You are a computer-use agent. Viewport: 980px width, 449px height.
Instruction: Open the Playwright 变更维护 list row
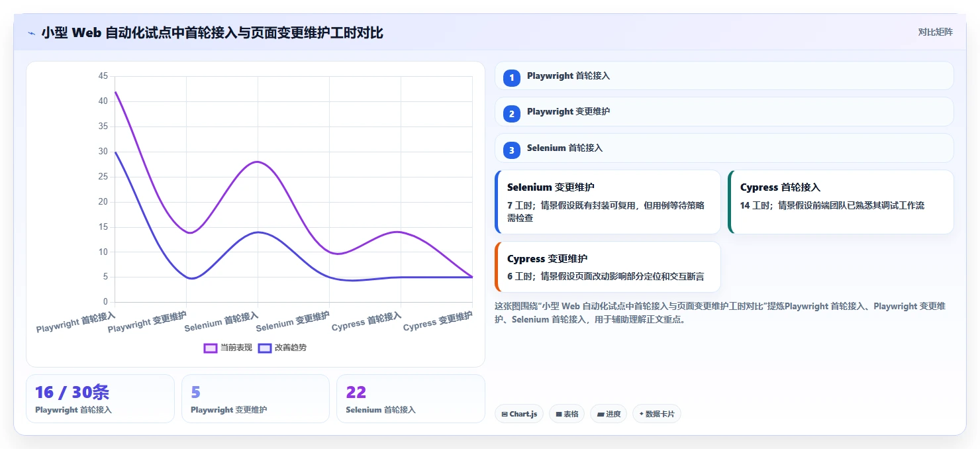(x=724, y=112)
